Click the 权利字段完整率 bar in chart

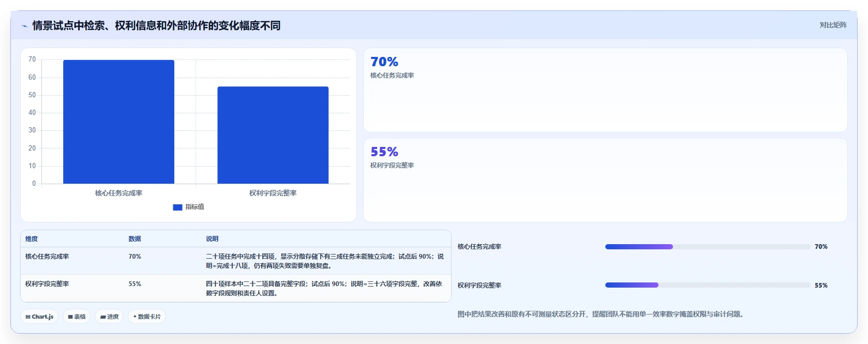click(273, 135)
